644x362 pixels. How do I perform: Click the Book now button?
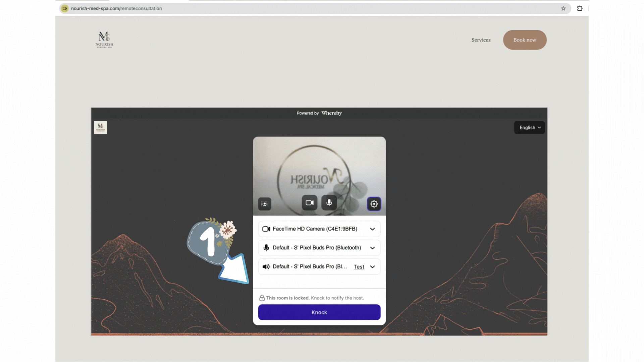click(525, 40)
